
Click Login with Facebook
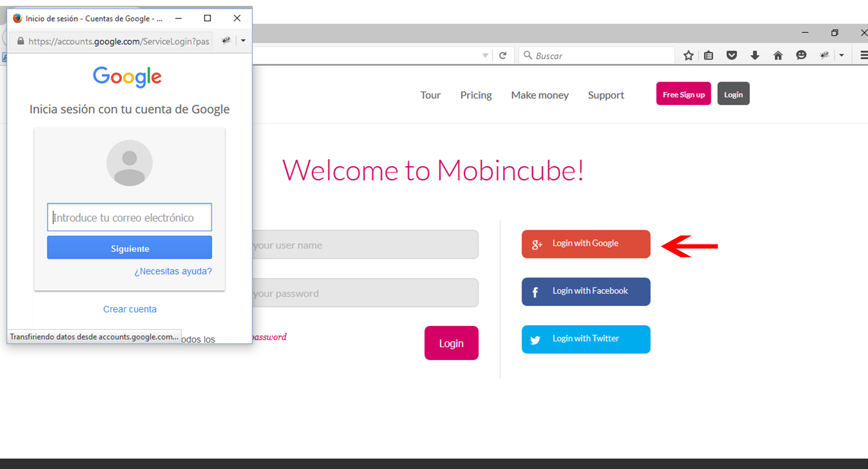[586, 291]
